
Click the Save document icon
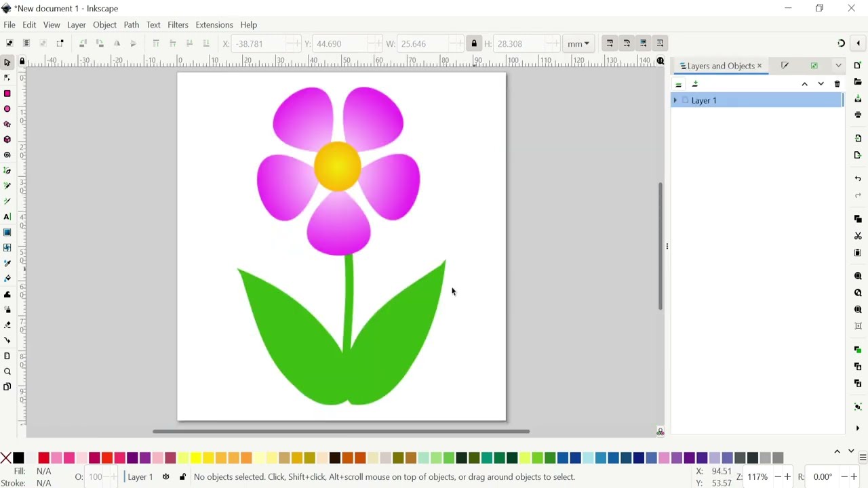(858, 98)
